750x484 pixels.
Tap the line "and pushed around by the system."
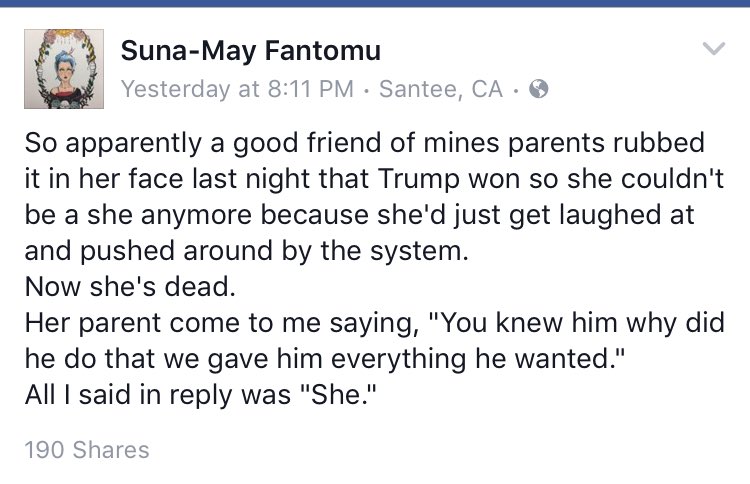pyautogui.click(x=245, y=250)
